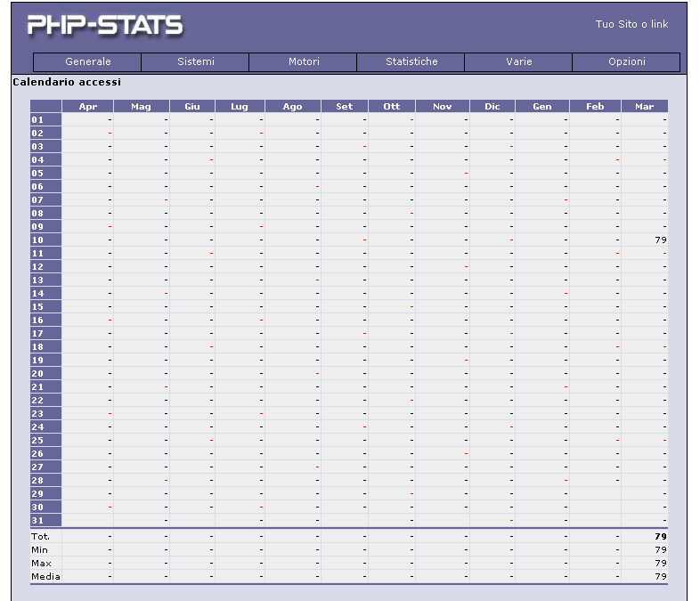Open the Statistiche menu
The image size is (700, 601).
point(411,62)
